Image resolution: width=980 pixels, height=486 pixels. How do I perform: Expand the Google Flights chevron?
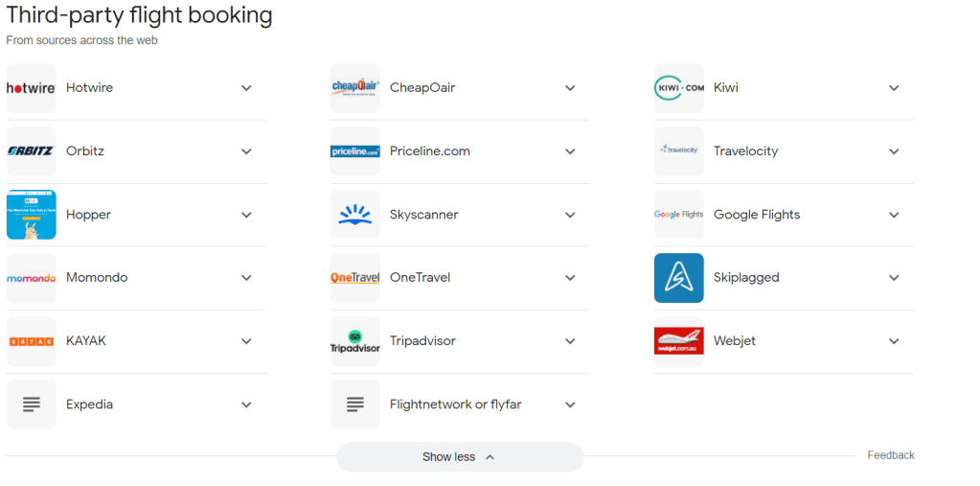894,215
